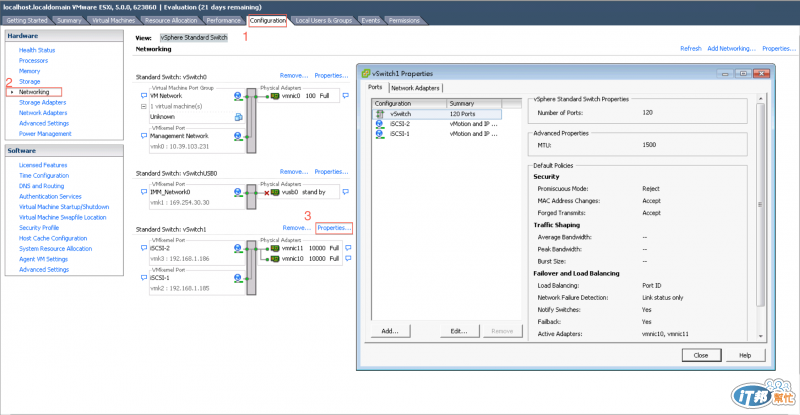This screenshot has height=415, width=800.
Task: Open Memory in Hardware list
Action: (29, 71)
